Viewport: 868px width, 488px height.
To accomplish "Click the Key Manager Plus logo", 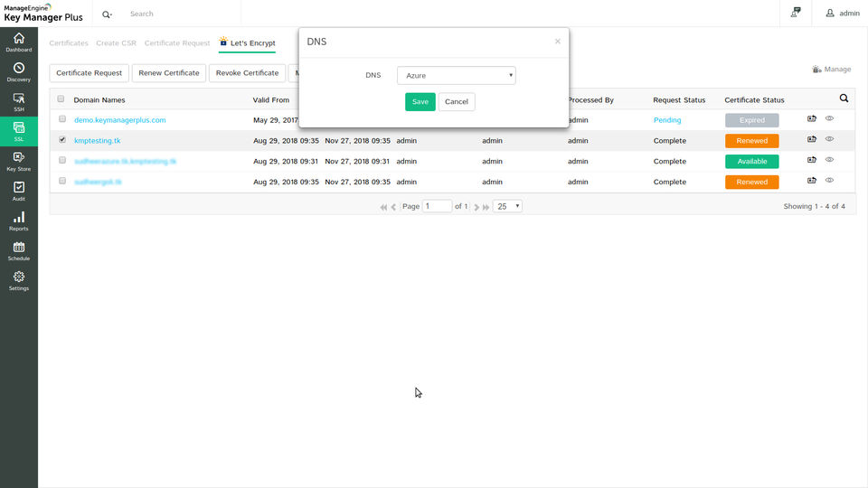I will (x=43, y=14).
